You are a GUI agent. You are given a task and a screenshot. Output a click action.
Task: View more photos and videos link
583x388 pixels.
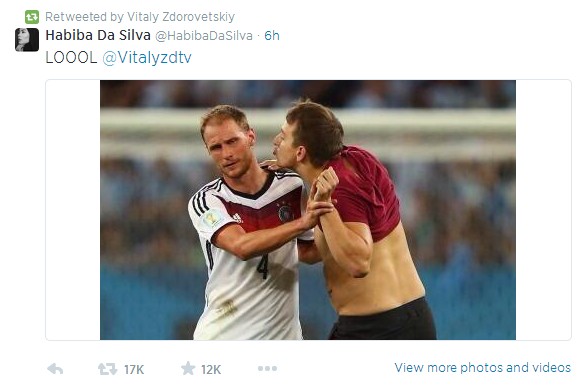482,368
